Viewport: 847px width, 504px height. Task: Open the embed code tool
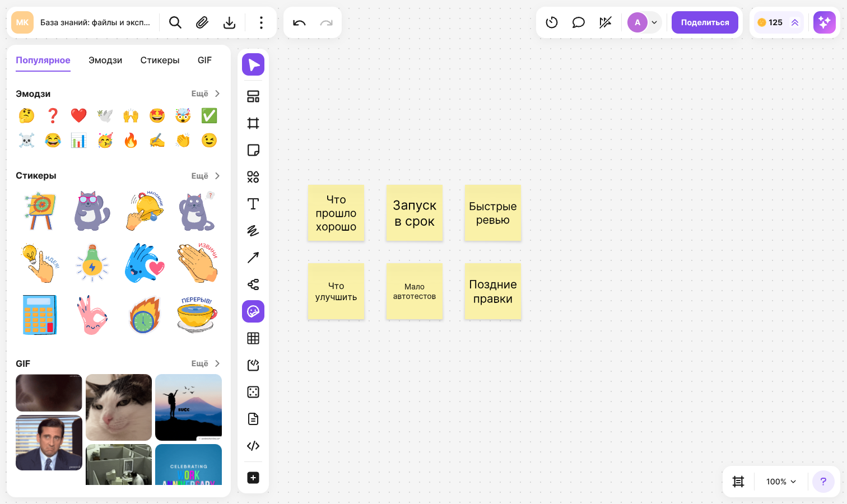253,446
